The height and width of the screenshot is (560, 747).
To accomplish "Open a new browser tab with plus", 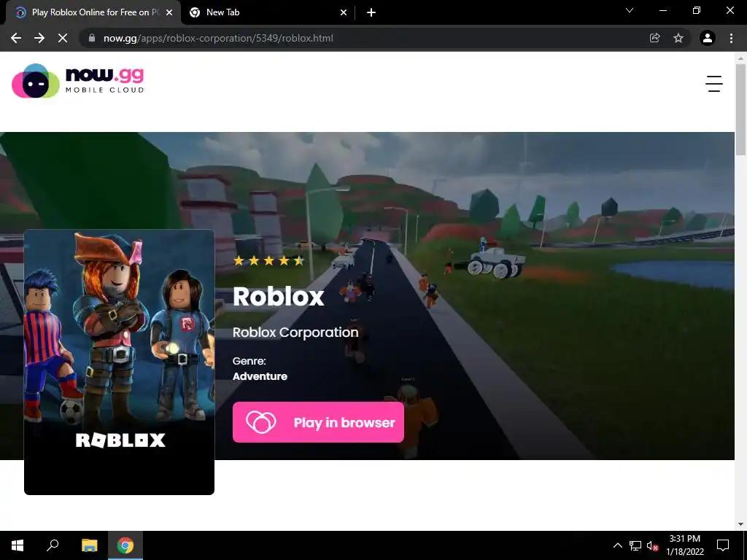I will pyautogui.click(x=371, y=12).
